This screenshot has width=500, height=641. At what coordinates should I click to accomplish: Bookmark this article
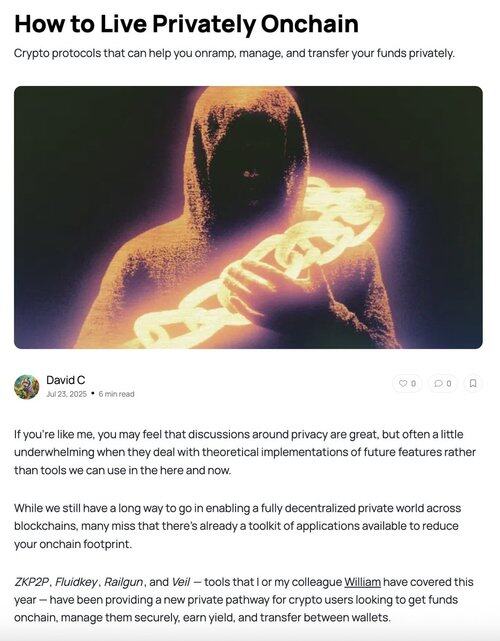tap(473, 383)
